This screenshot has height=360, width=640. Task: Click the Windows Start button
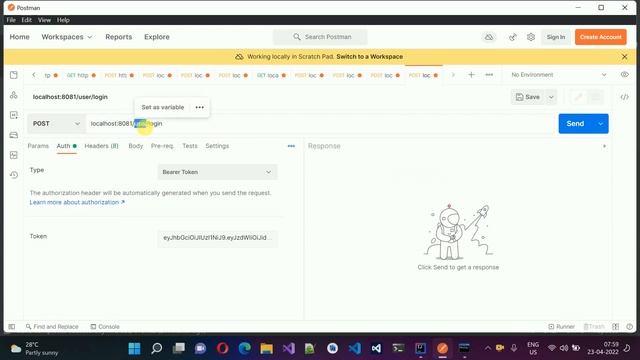click(x=134, y=348)
